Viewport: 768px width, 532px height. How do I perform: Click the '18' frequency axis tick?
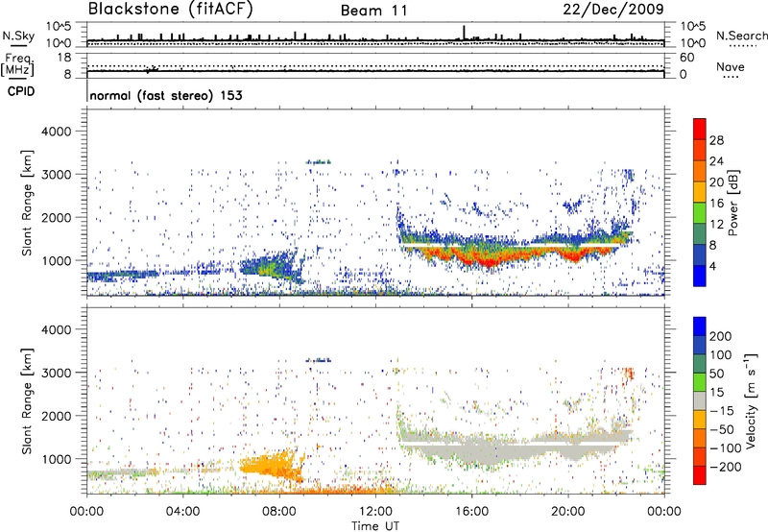coord(64,58)
